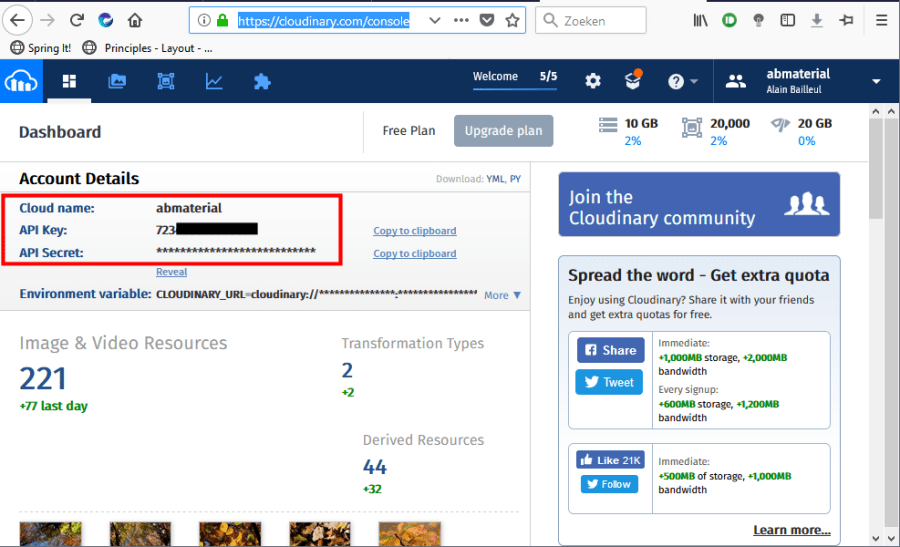Copy the API Key to clipboard
The image size is (900, 547).
click(414, 231)
